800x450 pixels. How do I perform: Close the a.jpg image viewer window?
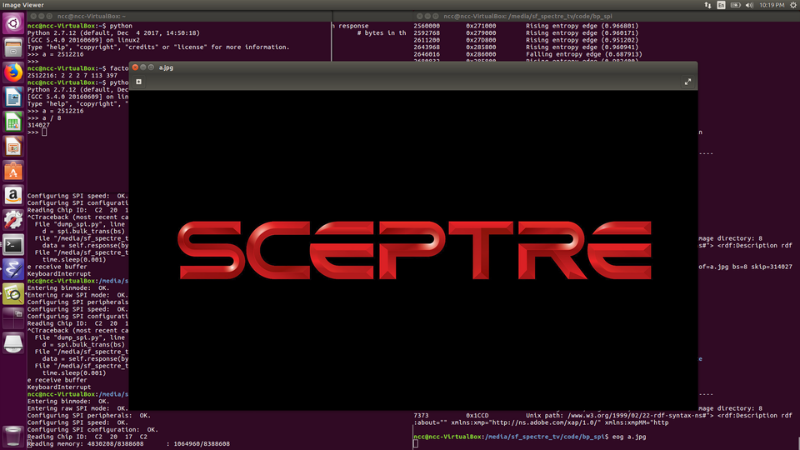(x=135, y=68)
